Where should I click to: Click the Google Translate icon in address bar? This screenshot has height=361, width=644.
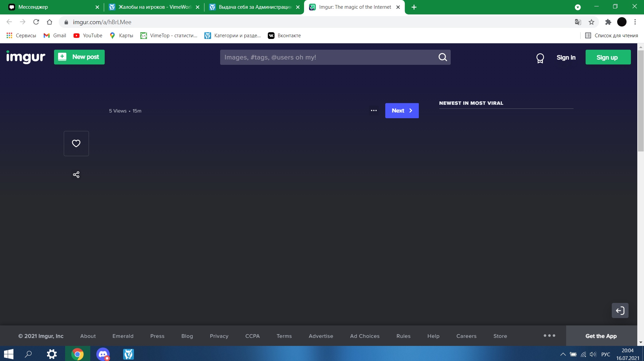[578, 22]
